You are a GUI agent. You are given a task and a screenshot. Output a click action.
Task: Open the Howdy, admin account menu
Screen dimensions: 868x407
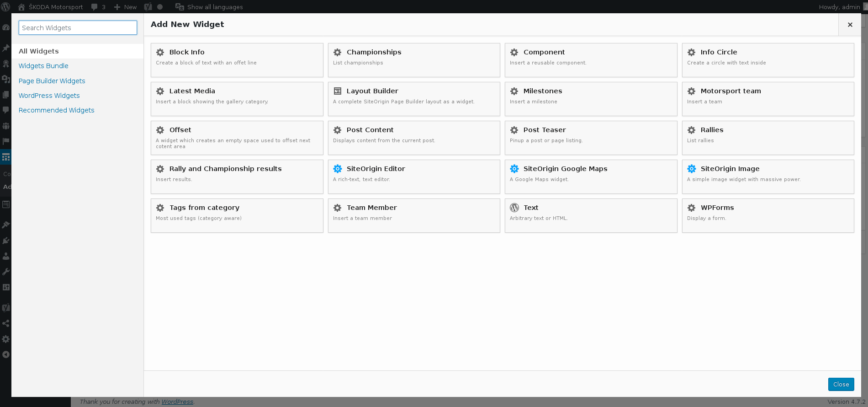tap(840, 7)
